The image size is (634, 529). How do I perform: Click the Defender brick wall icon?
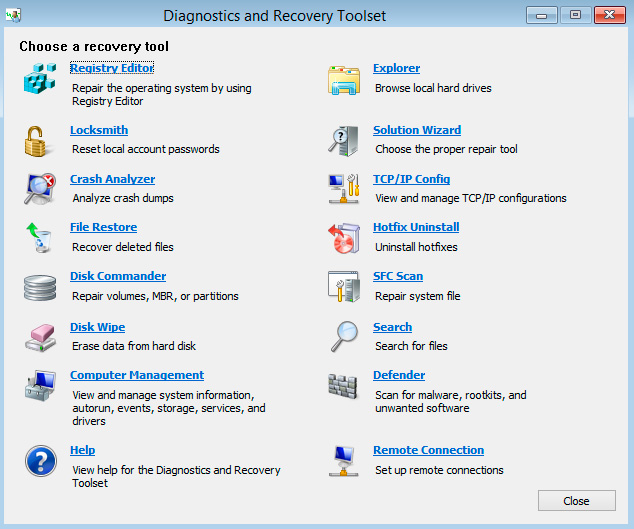(x=344, y=386)
